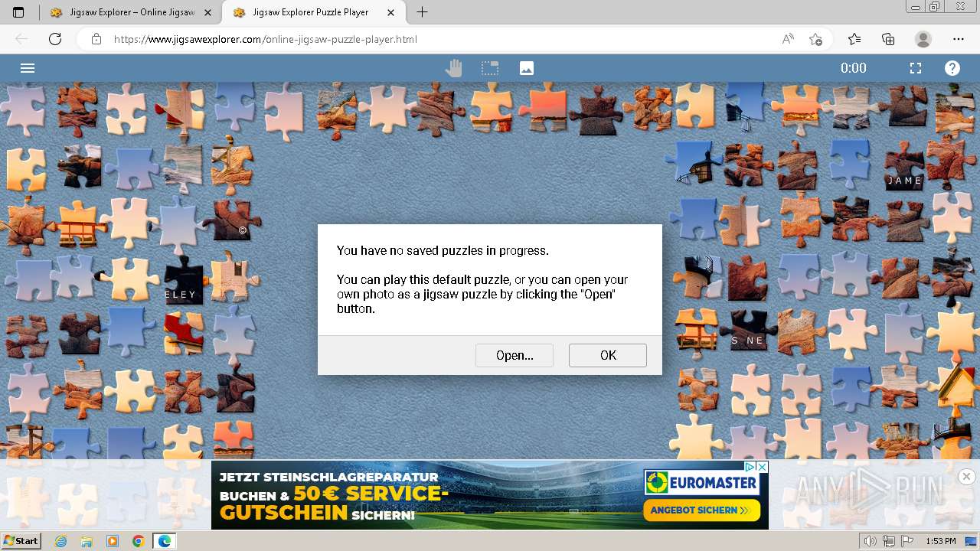Open the Favorites list
This screenshot has height=551, width=980.
(854, 39)
